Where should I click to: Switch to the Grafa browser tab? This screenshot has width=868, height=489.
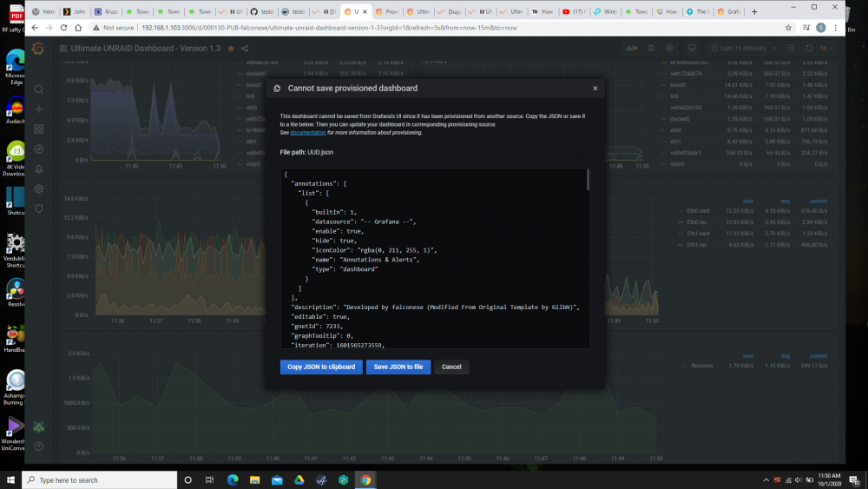729,11
